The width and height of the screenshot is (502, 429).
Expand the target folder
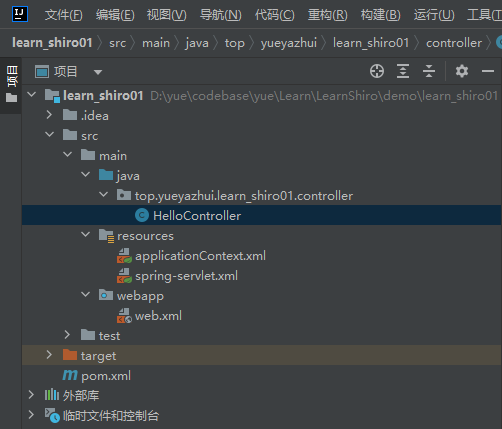(x=49, y=355)
